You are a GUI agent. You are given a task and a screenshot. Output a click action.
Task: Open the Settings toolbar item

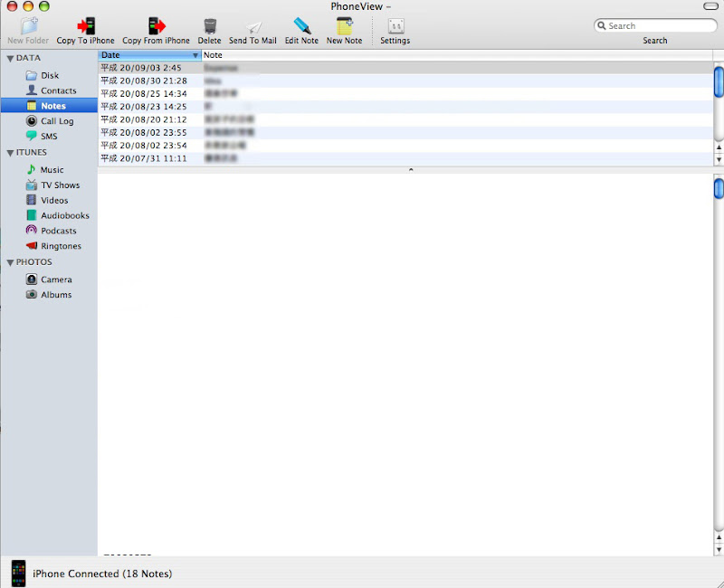[x=395, y=26]
